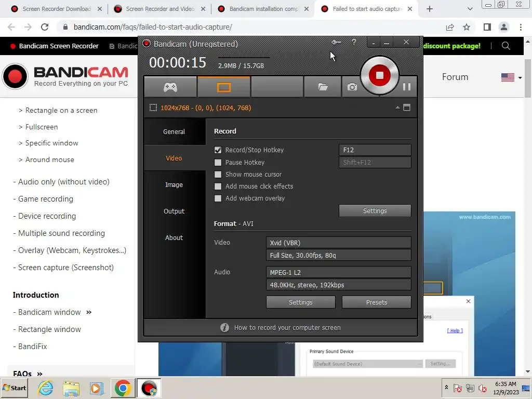Switch to the Image tab
Image resolution: width=532 pixels, height=399 pixels.
point(175,184)
